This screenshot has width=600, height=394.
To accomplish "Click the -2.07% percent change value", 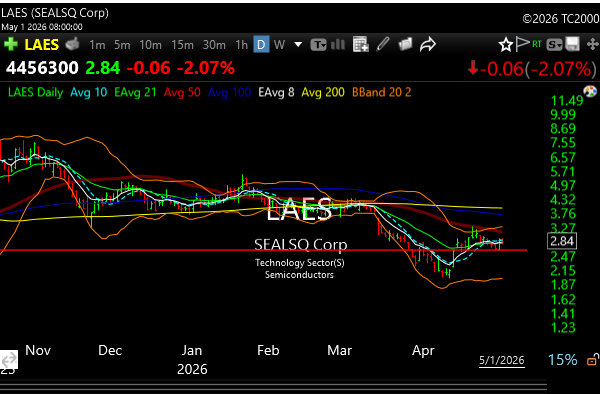I will pyautogui.click(x=205, y=68).
